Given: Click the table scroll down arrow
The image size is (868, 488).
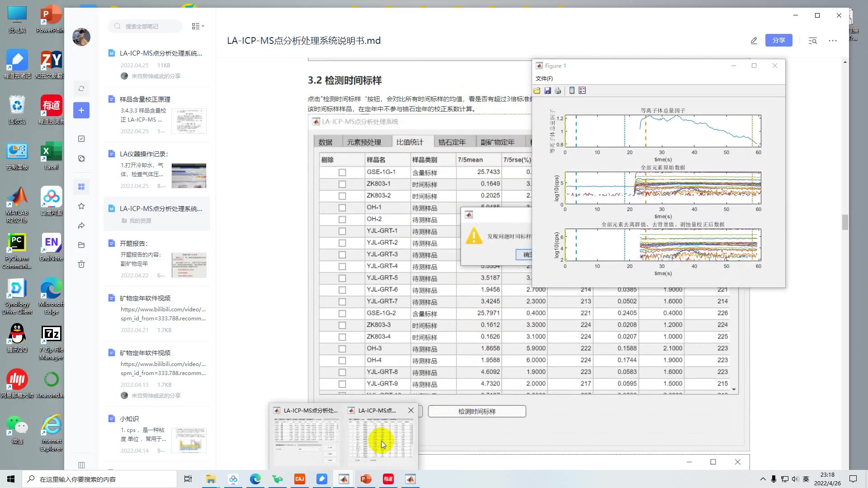Looking at the screenshot, I should (x=734, y=389).
